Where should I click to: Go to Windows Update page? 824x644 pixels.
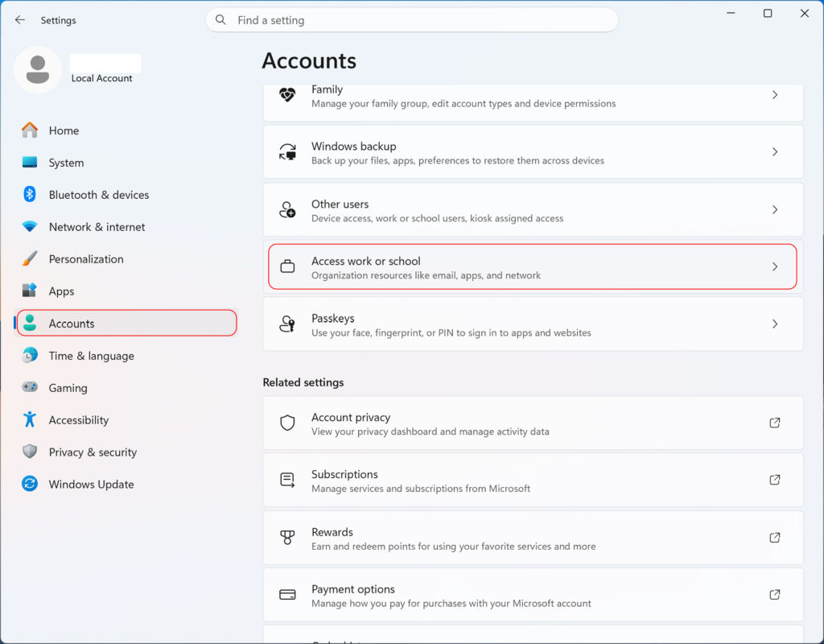[x=126, y=484]
